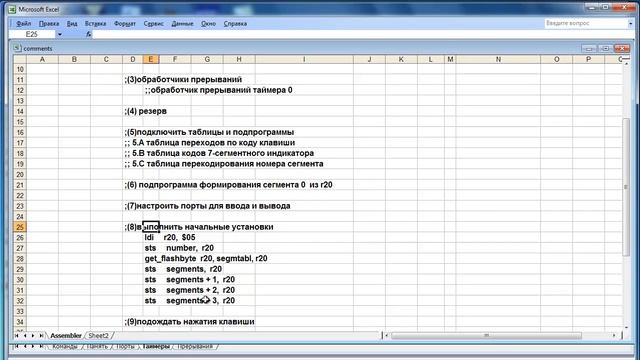This screenshot has width=640, height=360.
Task: Expand the help question box dropdown arrow
Action: 631,24
